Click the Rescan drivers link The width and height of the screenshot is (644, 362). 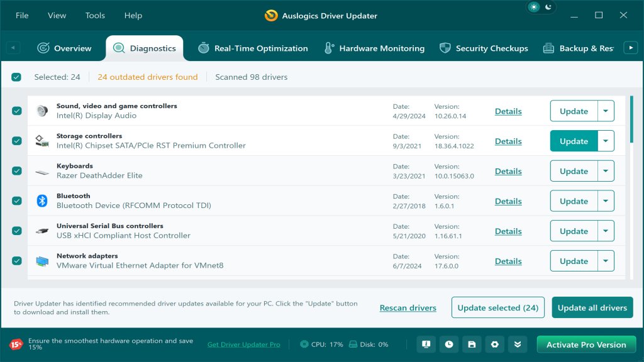408,308
